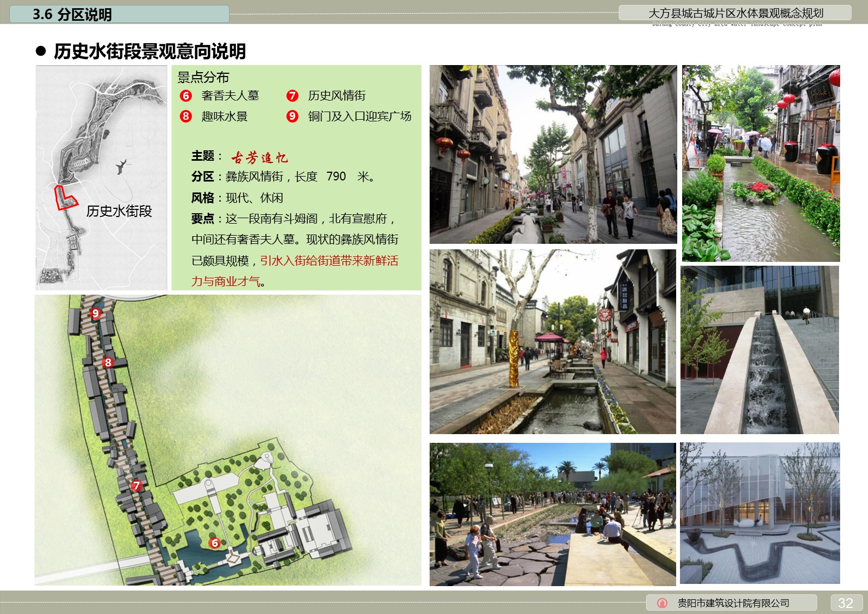Click the photo of planted water channel with flowers
Image resolution: width=868 pixels, height=614 pixels.
pyautogui.click(x=761, y=163)
